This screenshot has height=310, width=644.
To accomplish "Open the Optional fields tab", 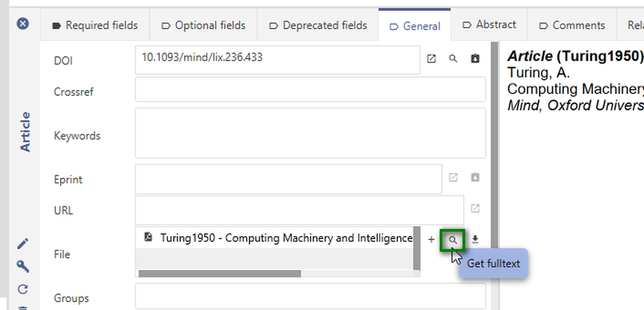I will 204,26.
